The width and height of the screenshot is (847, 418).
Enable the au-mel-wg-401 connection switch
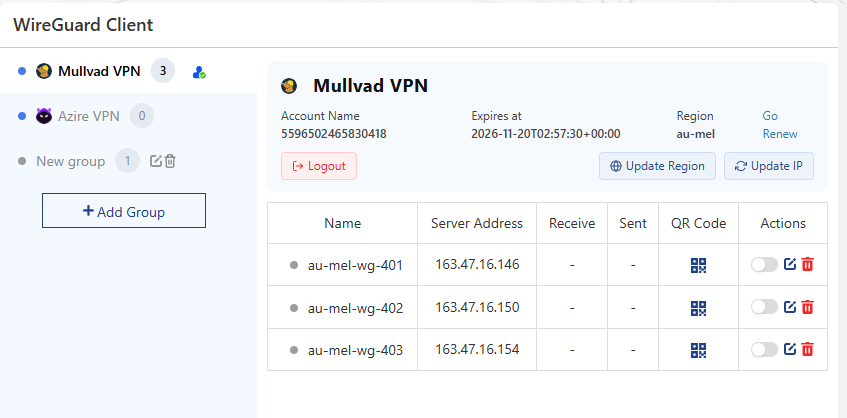coord(764,264)
